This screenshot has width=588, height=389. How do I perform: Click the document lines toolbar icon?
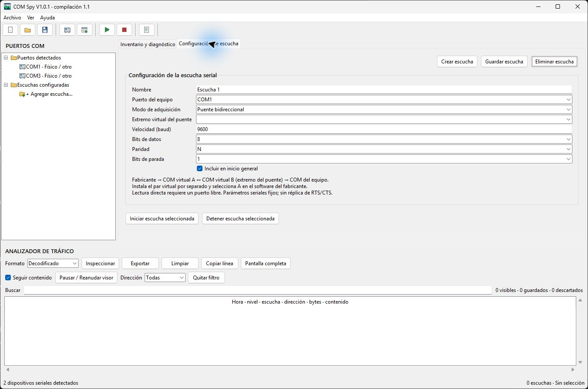146,30
